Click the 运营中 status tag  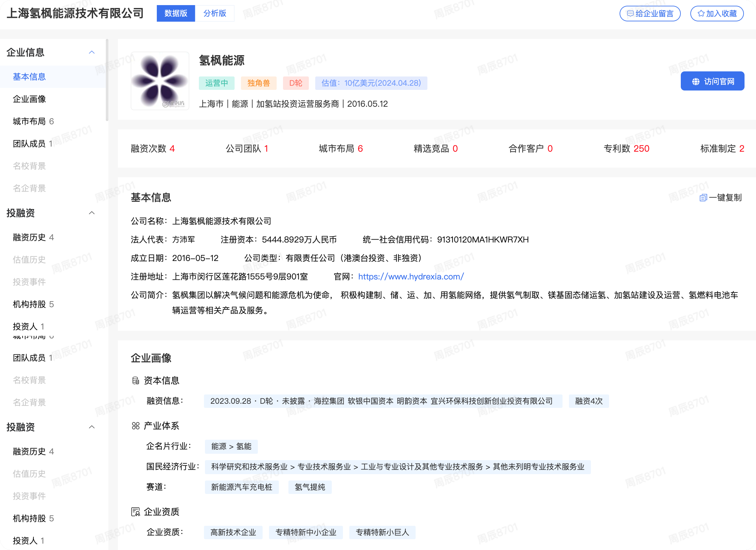tap(217, 83)
